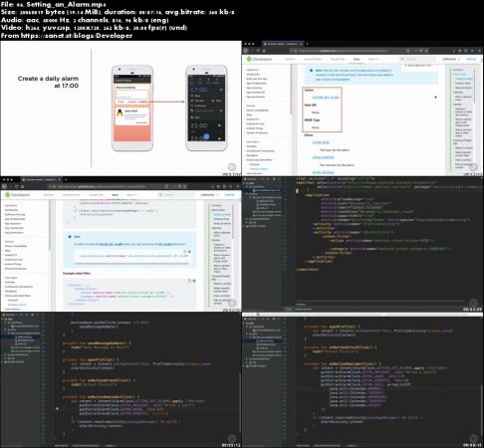Open a new browser tab in the ACTION_SET_ALARM docs frame
This screenshot has height=448, width=484.
[307, 44]
